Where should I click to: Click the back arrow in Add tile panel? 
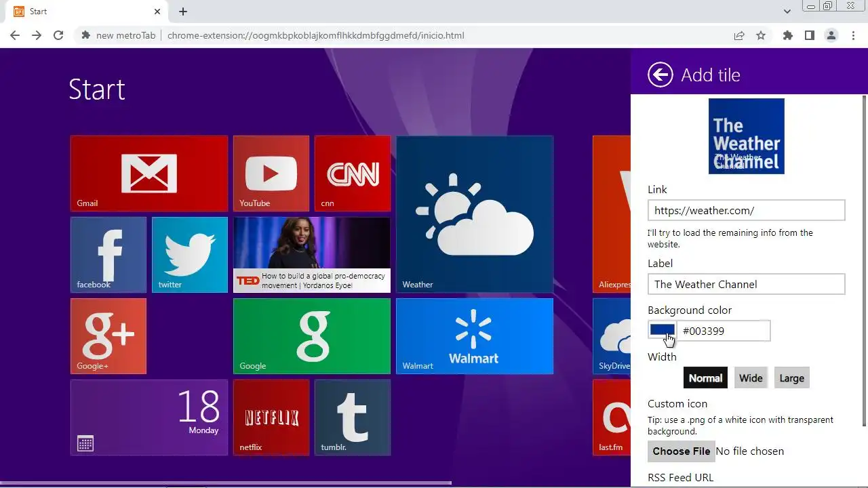tap(660, 75)
